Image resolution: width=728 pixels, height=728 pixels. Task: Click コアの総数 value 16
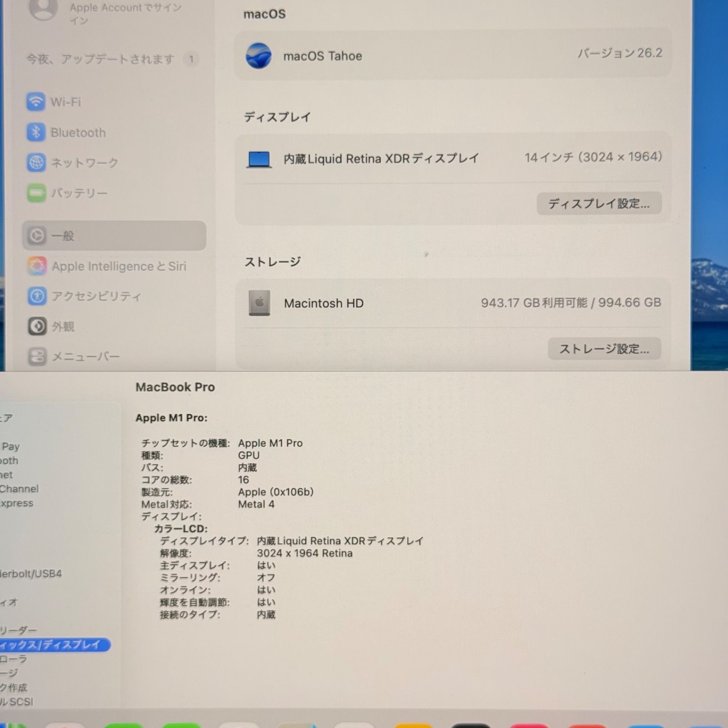pyautogui.click(x=243, y=480)
